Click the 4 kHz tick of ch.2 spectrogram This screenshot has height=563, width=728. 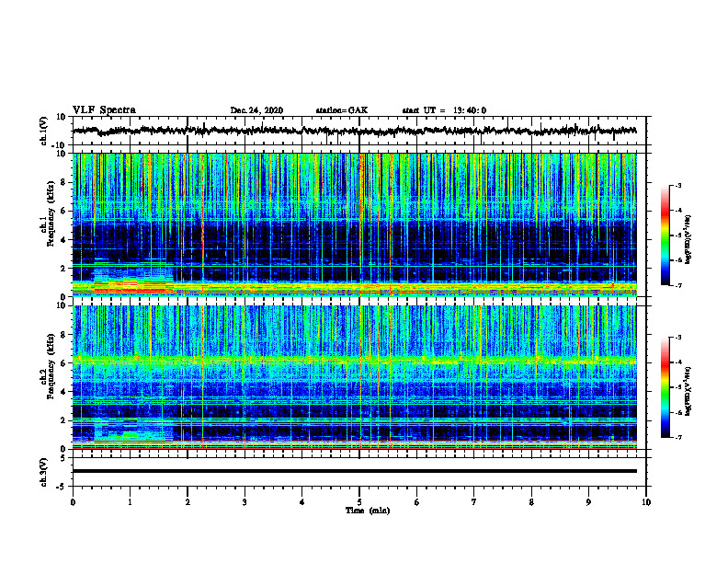click(x=63, y=392)
